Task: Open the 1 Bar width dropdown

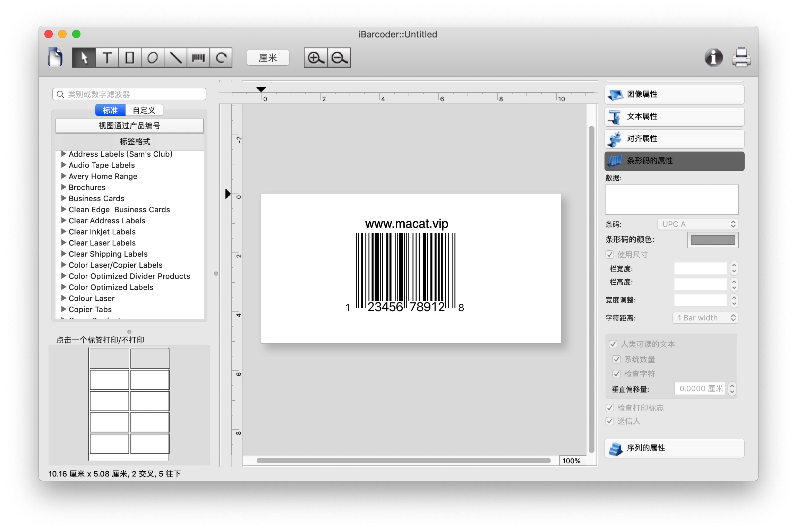Action: [705, 318]
